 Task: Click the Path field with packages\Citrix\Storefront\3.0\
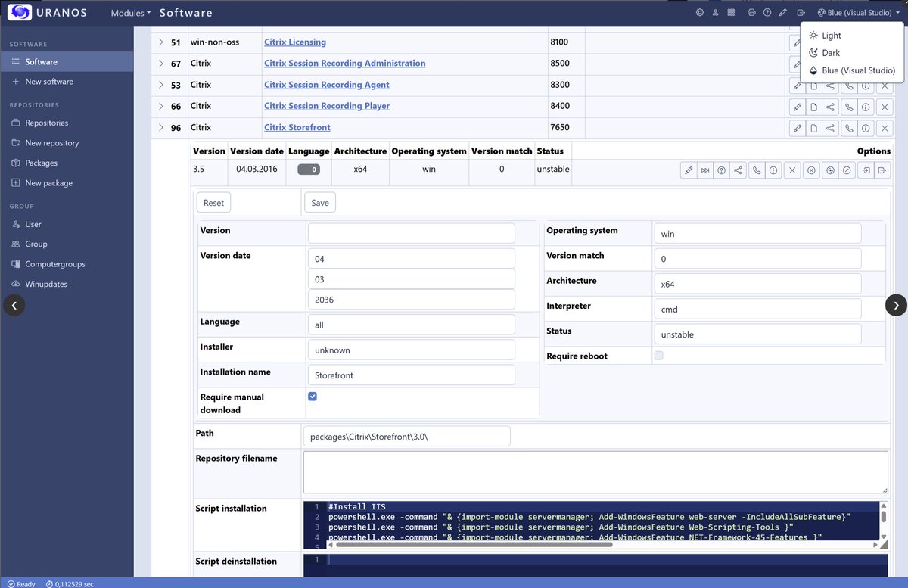coord(407,437)
